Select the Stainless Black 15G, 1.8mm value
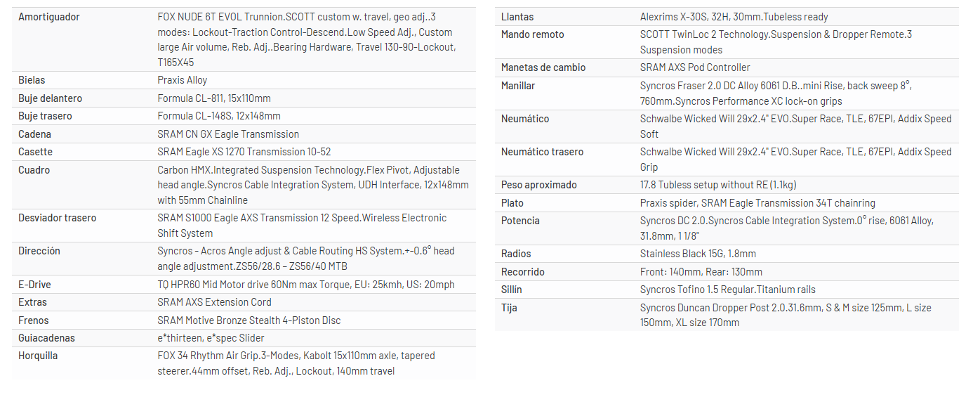 698,254
